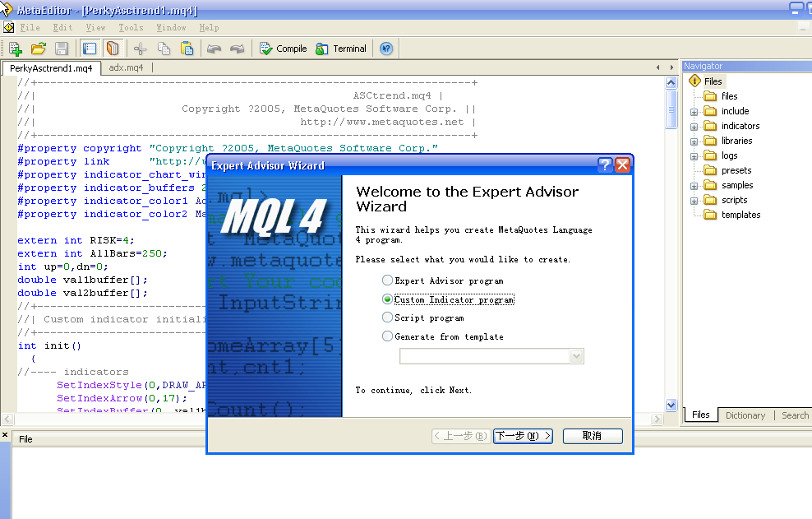
Task: Expand the logs folder node
Action: [694, 156]
